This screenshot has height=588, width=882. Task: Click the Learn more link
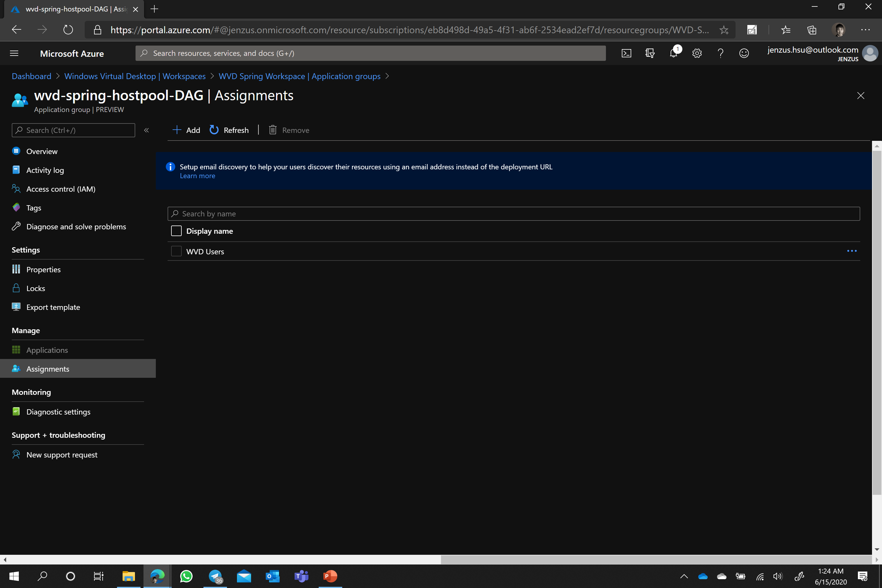[x=197, y=176]
